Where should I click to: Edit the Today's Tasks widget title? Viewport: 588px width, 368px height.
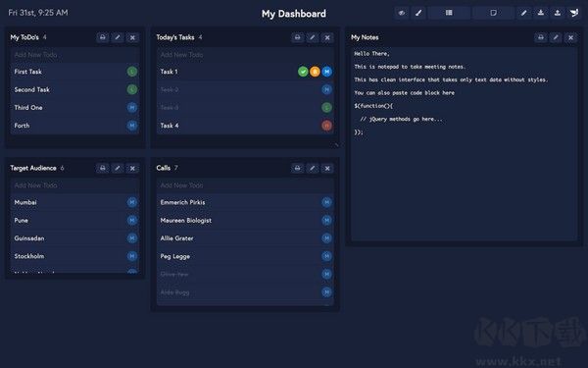(313, 37)
